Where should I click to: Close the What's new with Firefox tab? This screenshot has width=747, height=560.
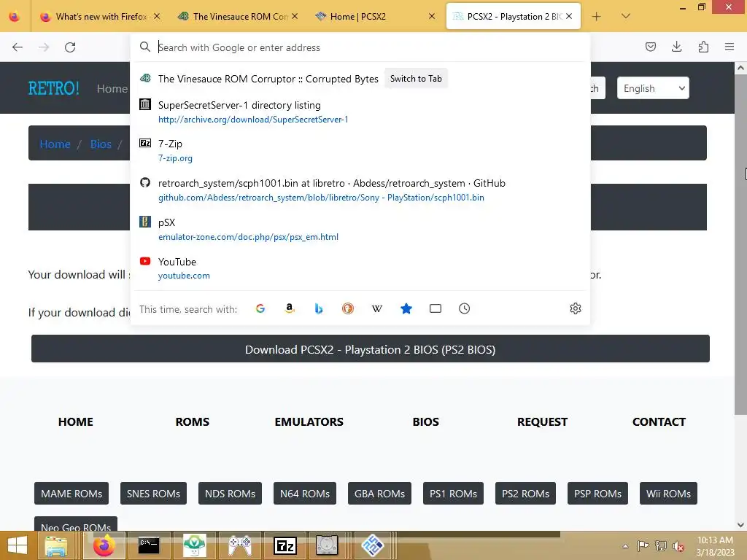point(157,17)
